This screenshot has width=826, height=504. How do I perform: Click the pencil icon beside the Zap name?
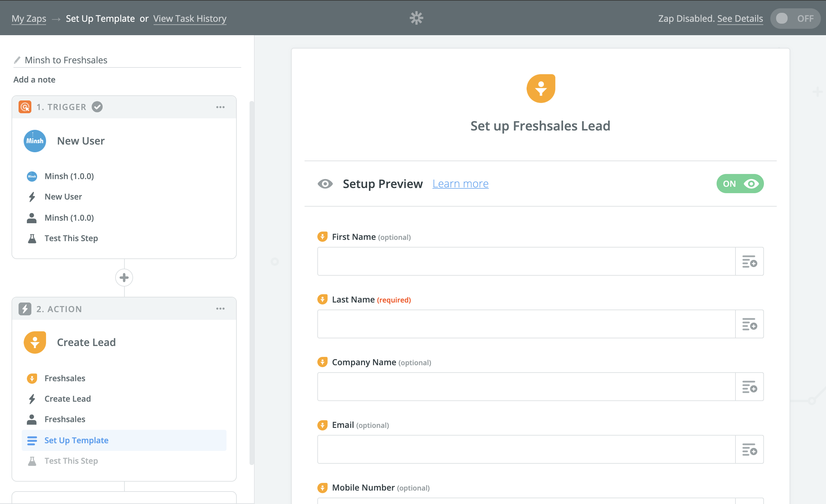17,60
